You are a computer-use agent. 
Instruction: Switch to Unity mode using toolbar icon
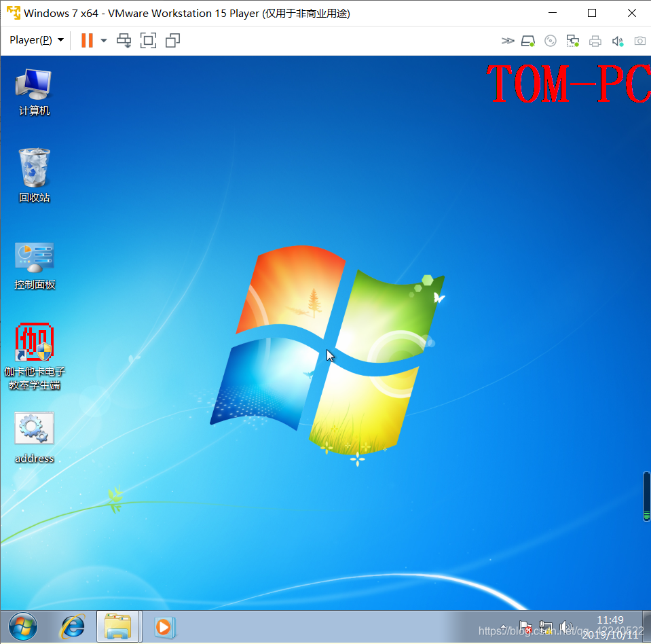172,40
